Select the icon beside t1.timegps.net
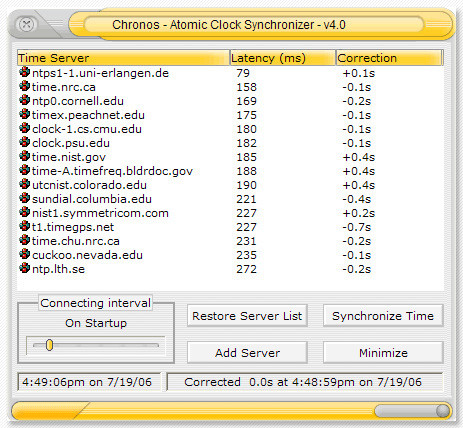Viewport: 463px width, 428px height. [x=25, y=226]
